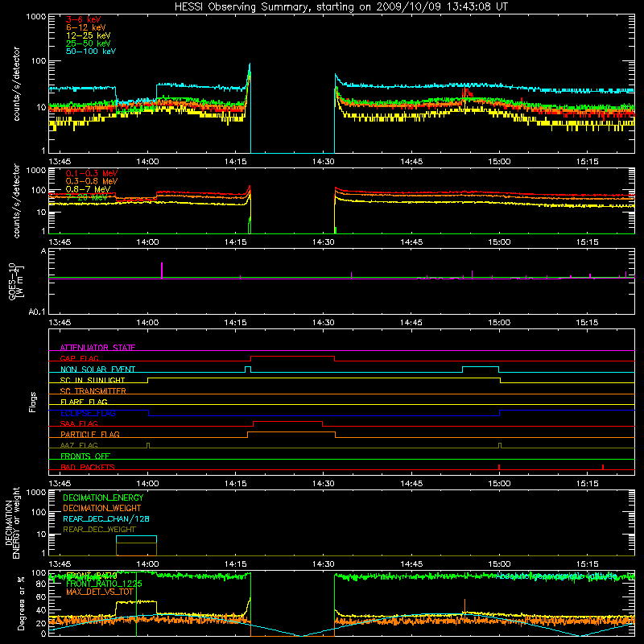Select the NON_SOLAR_EVENT flag label

click(x=97, y=369)
